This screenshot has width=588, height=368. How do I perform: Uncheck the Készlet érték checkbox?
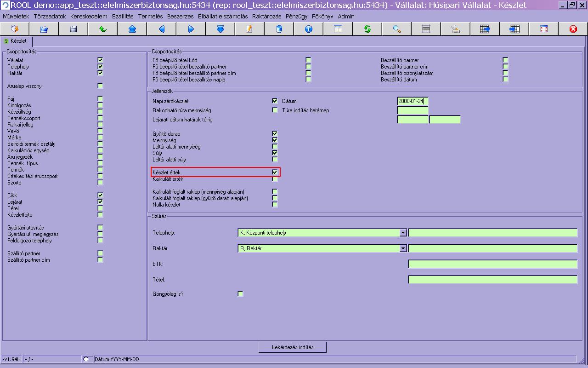(275, 172)
